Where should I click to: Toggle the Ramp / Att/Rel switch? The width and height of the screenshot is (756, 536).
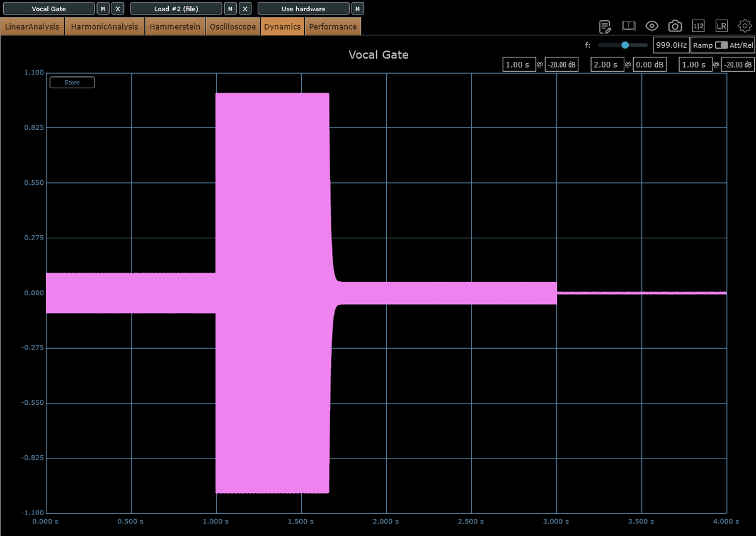point(721,45)
